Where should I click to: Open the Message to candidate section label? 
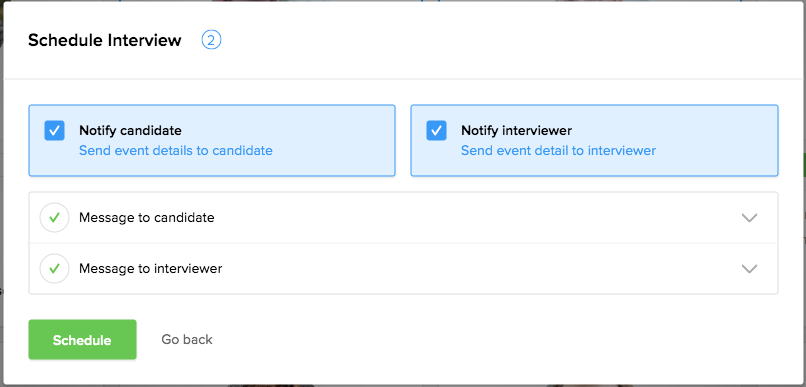pyautogui.click(x=146, y=217)
